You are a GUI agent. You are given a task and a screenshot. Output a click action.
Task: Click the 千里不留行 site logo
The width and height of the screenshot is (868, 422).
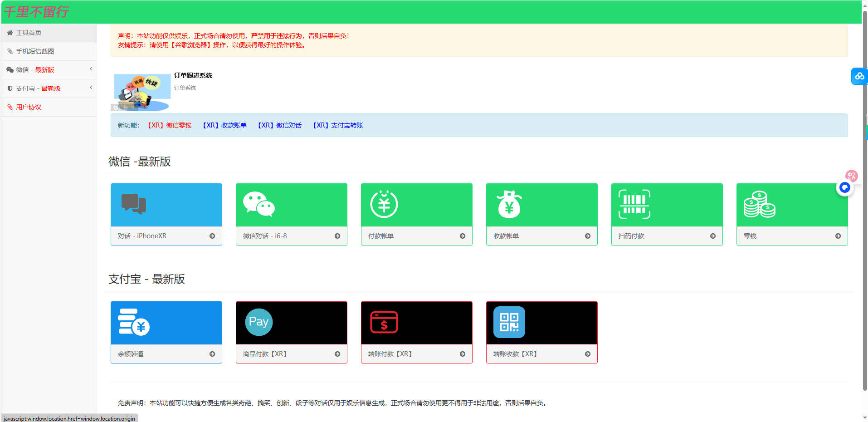[36, 12]
